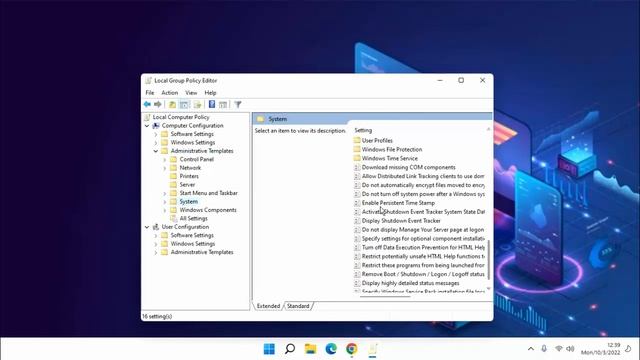Click the Forward arrow in the toolbar
The height and width of the screenshot is (360, 640).
pos(158,104)
